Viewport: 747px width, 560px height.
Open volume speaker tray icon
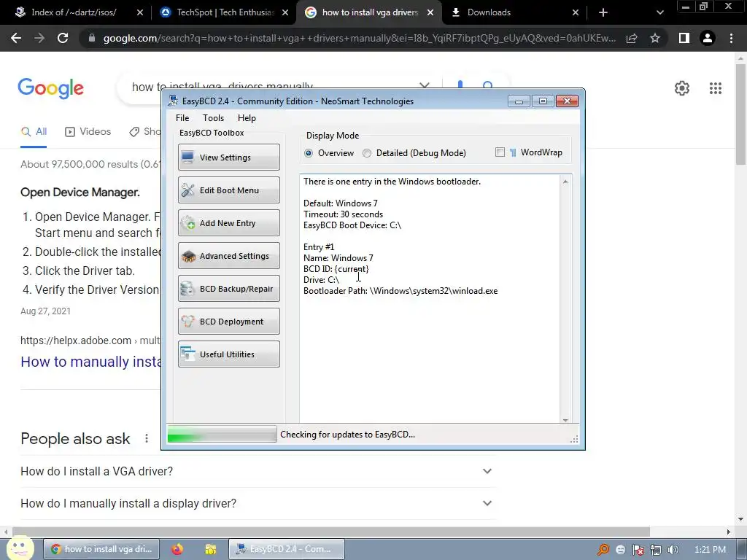pos(673,550)
